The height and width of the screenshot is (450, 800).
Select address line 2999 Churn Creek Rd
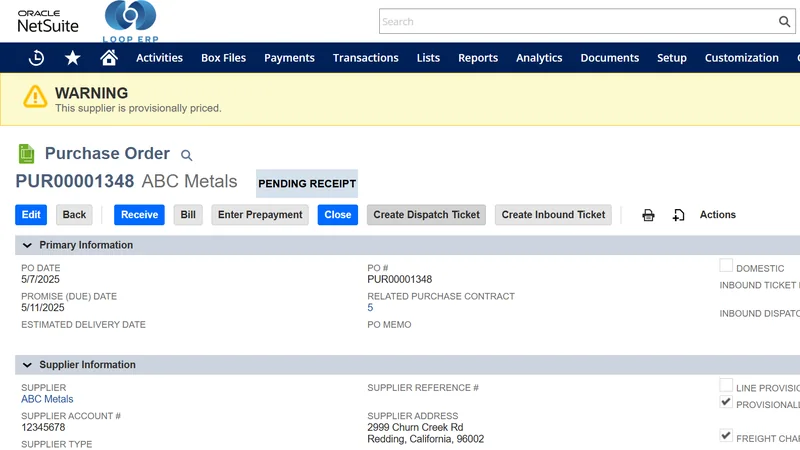tap(415, 428)
